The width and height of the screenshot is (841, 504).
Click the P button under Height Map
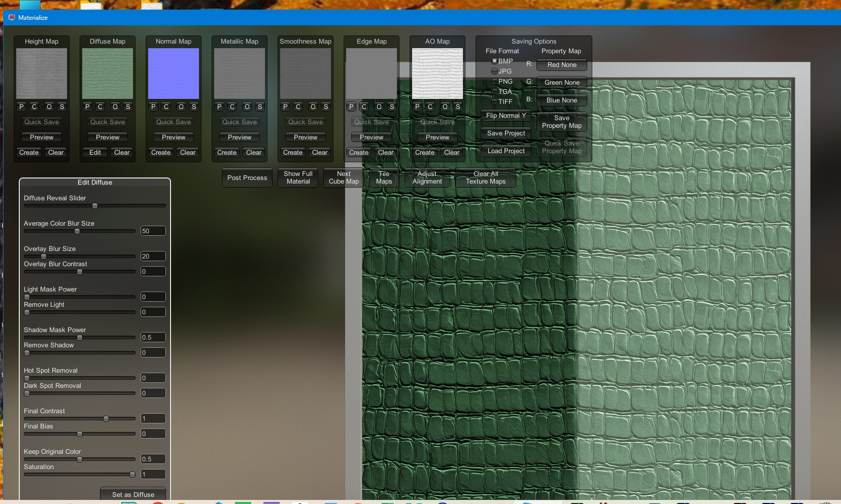tap(21, 106)
